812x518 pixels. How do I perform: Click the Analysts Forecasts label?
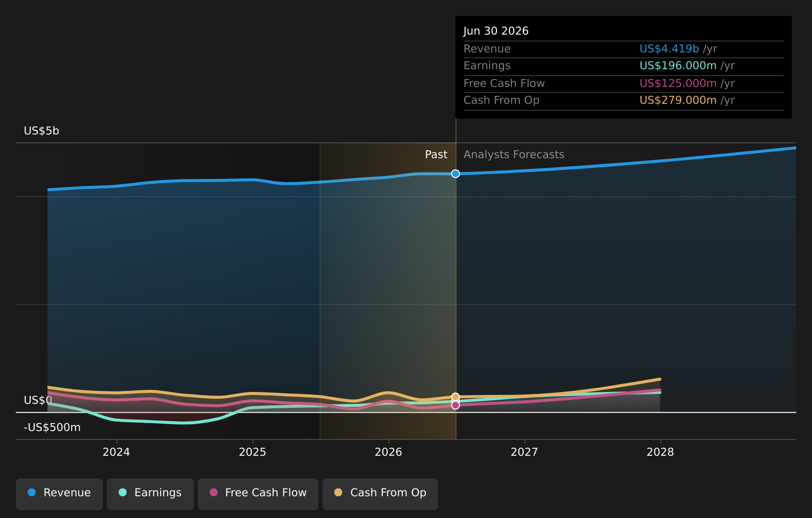click(x=514, y=155)
